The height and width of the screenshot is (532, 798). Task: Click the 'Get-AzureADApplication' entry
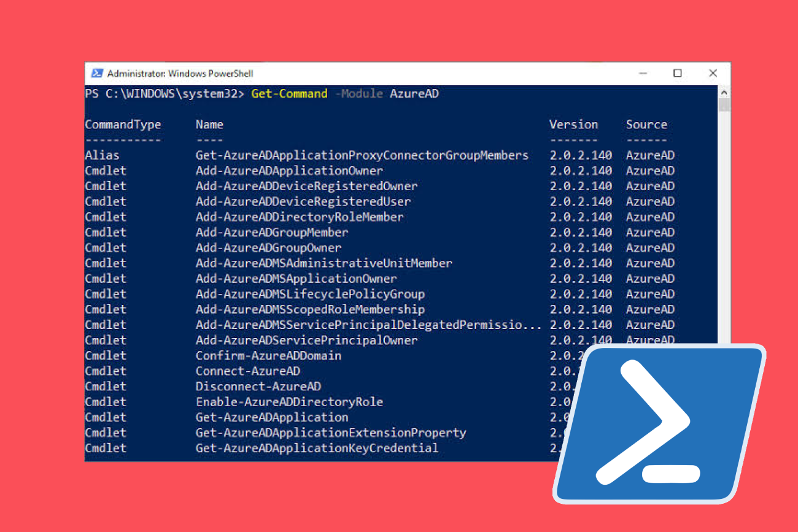pyautogui.click(x=272, y=417)
